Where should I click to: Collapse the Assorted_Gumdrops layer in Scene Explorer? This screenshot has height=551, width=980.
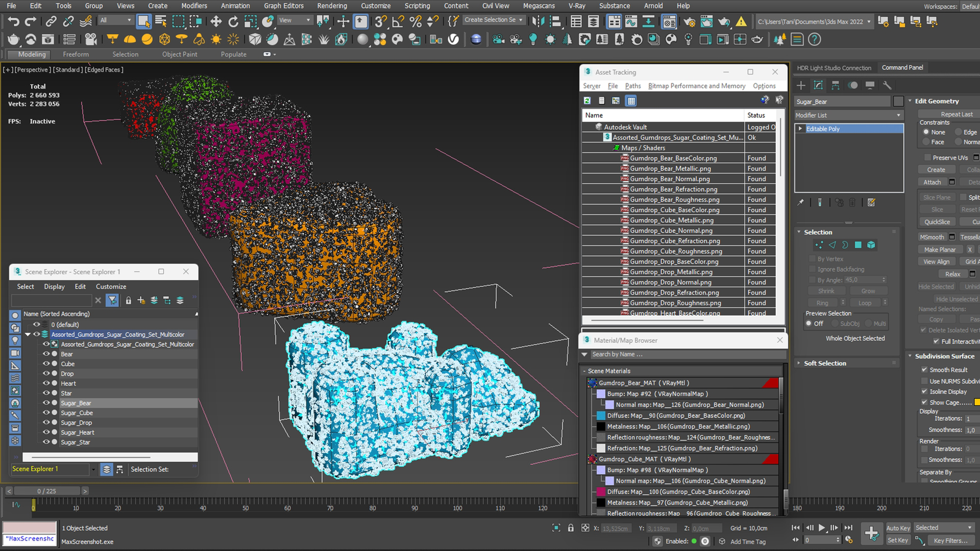[28, 335]
